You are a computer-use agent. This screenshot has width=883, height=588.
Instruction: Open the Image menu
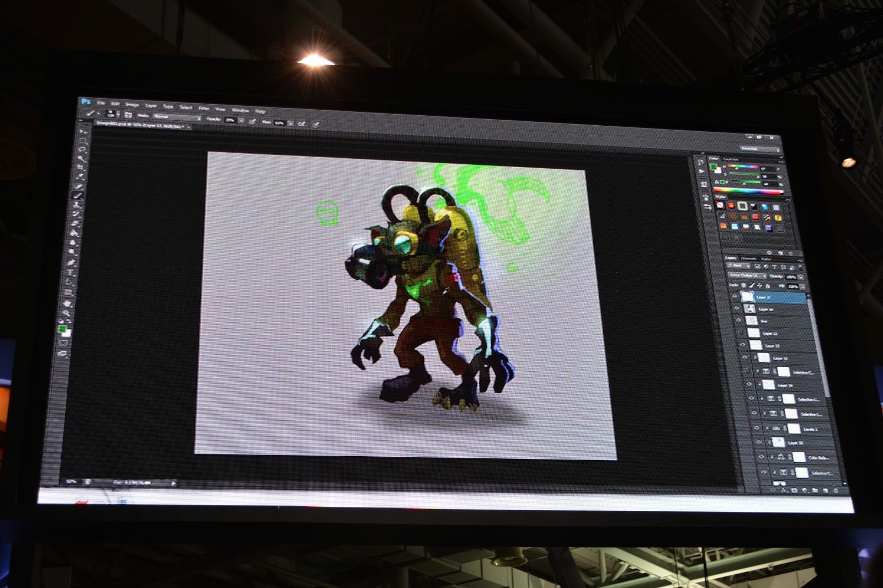(x=132, y=105)
